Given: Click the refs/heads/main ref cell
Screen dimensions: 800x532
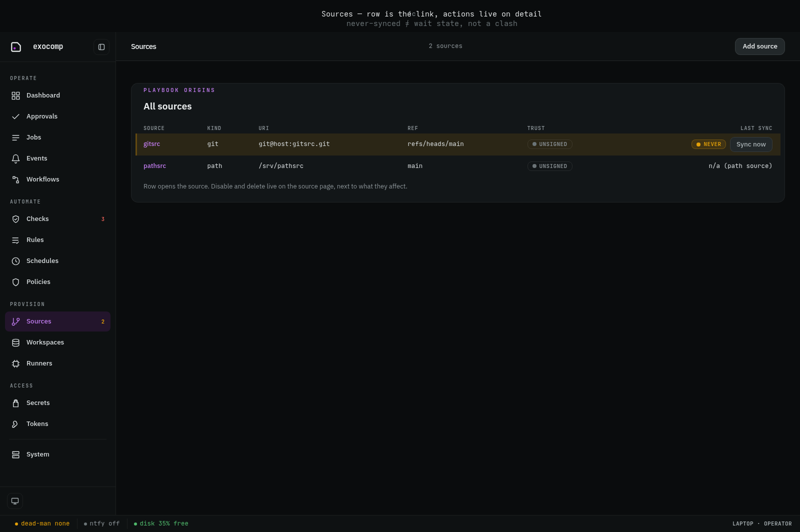Looking at the screenshot, I should (x=435, y=144).
